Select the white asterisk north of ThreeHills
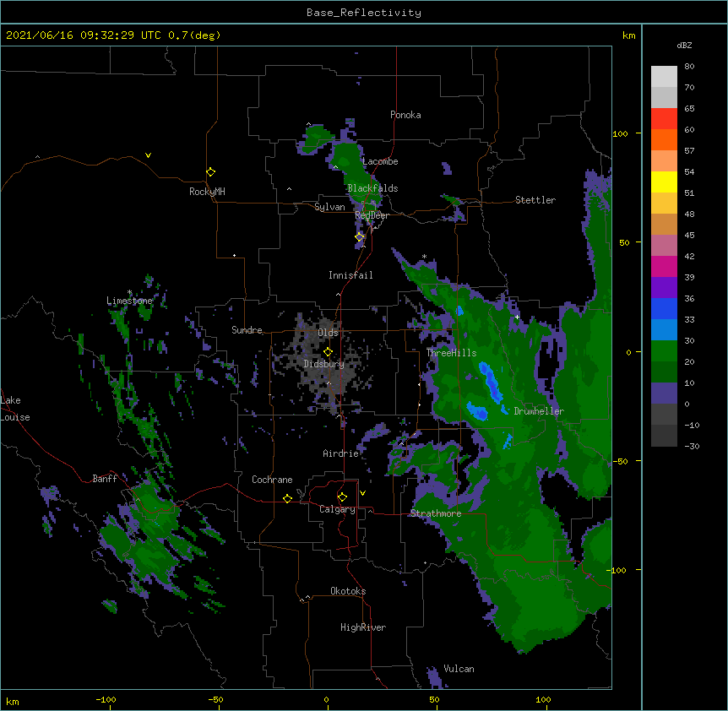Screen dimensions: 728x711 [424, 257]
